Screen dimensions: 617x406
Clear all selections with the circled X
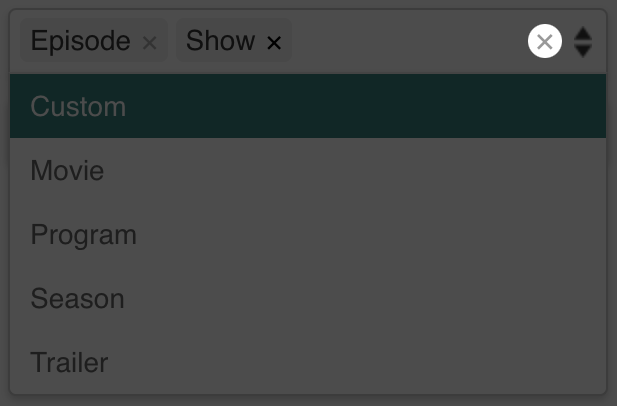545,41
